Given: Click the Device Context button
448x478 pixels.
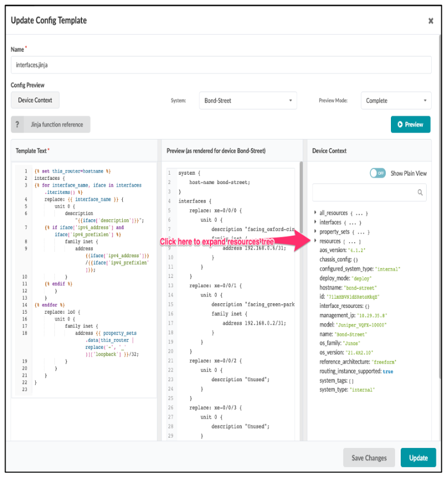Looking at the screenshot, I should click(x=35, y=100).
